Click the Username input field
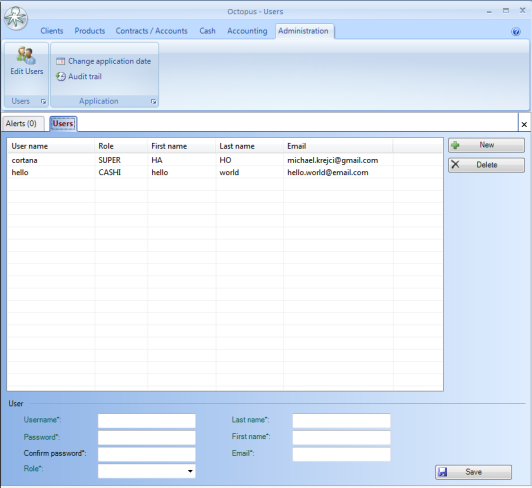Screen dimensions: 532x488 click(x=147, y=420)
